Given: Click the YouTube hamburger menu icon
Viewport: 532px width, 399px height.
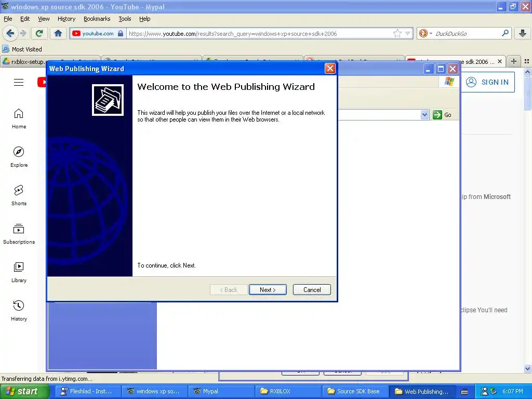Looking at the screenshot, I should [x=19, y=83].
